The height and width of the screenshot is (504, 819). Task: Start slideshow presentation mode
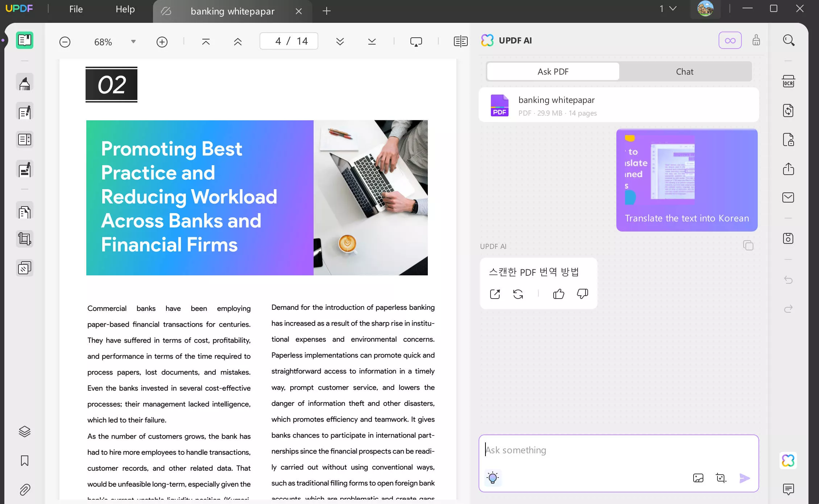(x=416, y=42)
